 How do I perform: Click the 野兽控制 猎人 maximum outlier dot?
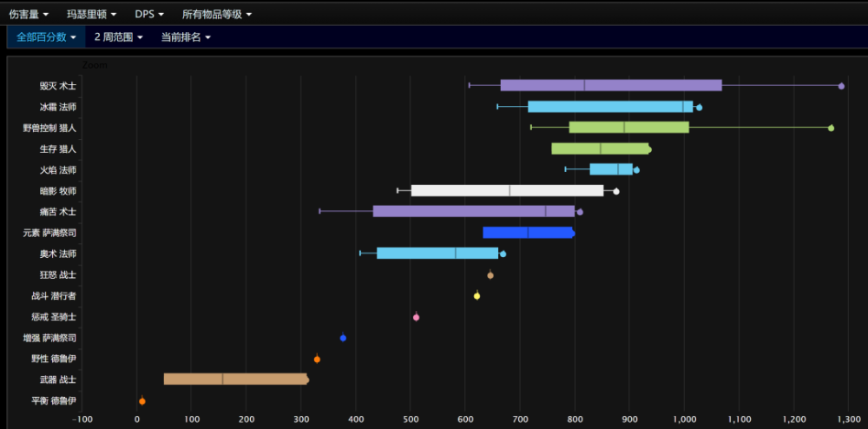[831, 128]
